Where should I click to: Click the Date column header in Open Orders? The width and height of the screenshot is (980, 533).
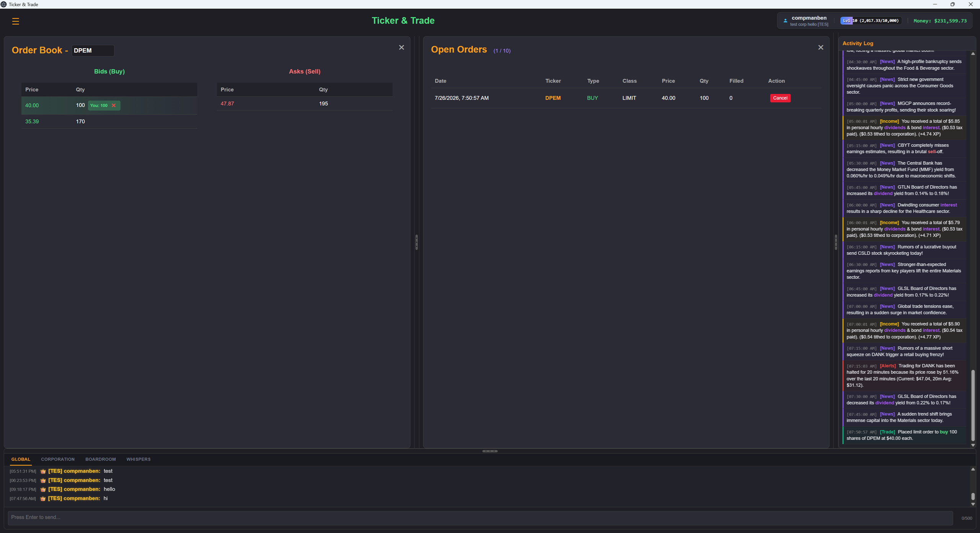pyautogui.click(x=440, y=81)
